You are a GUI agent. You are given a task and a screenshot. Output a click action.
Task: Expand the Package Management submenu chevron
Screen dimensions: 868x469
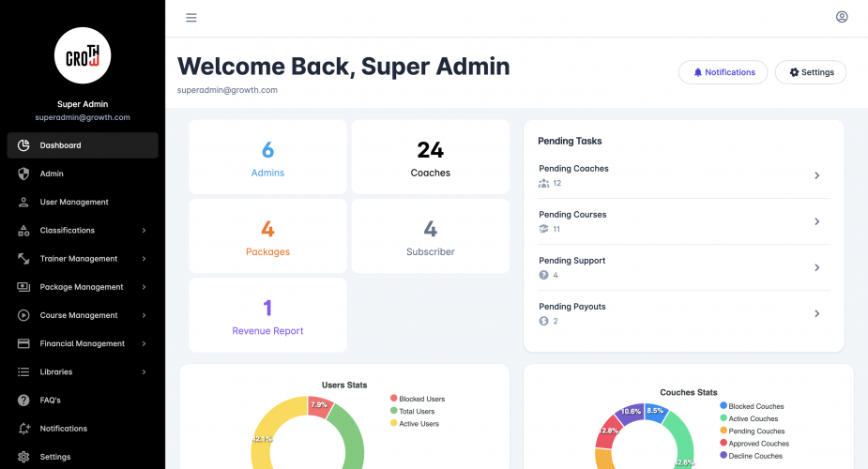coord(144,286)
